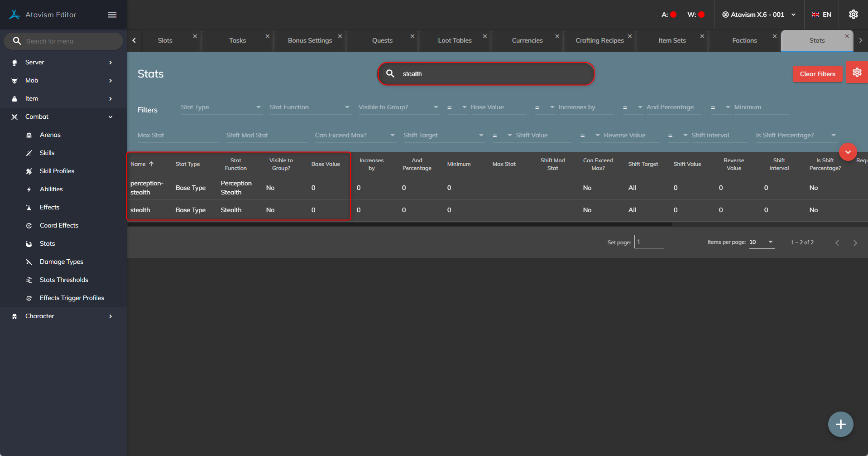Click the round plus add button
Image resolution: width=868 pixels, height=456 pixels.
(840, 424)
